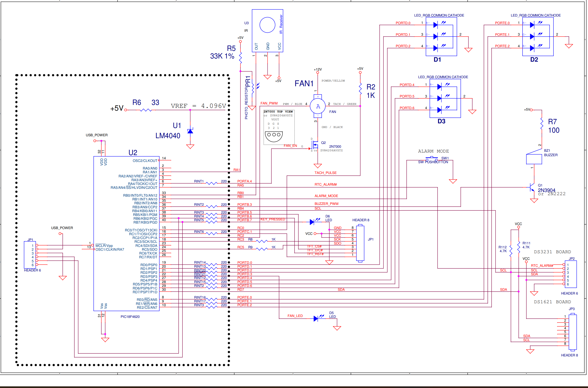588x388 pixels.
Task: Select the D2 RGB LED component box
Action: pyautogui.click(x=538, y=37)
